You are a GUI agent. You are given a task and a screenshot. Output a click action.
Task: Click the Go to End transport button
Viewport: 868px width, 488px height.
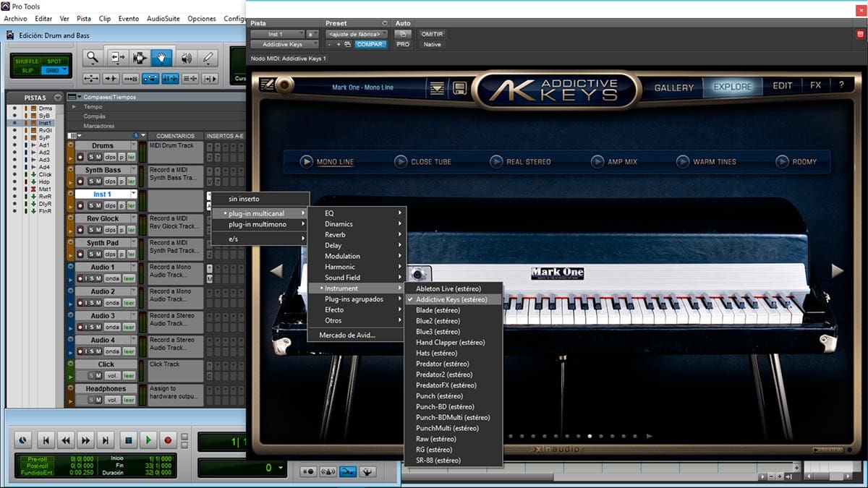coord(106,440)
